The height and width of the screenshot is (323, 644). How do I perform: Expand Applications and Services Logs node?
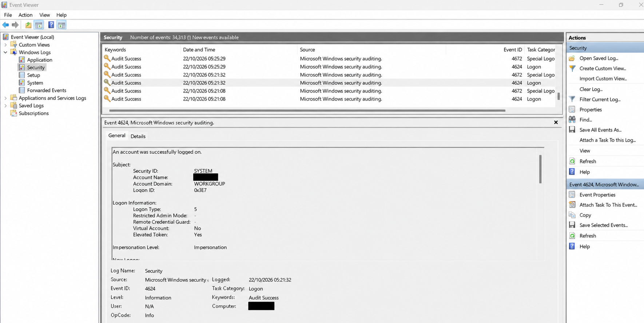pos(5,98)
